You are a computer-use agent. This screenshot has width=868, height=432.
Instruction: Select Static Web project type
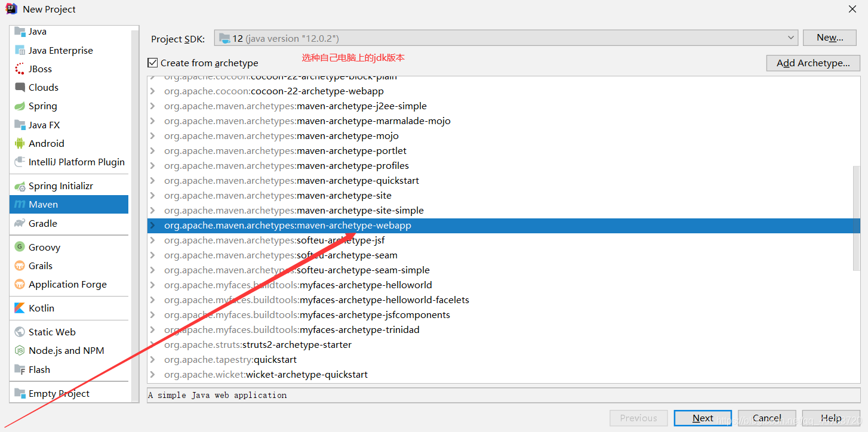click(69, 332)
